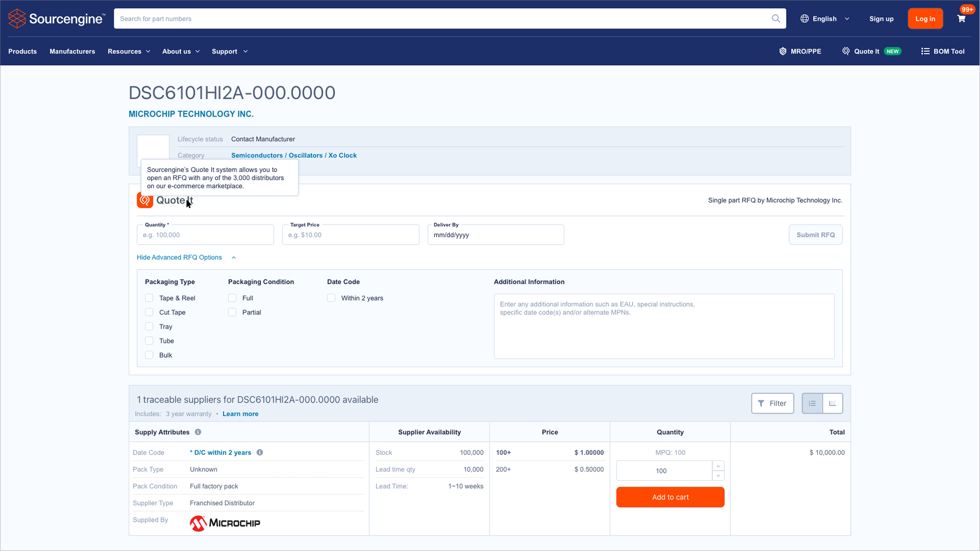Open the shopping cart icon
This screenshot has width=980, height=551.
tap(961, 19)
